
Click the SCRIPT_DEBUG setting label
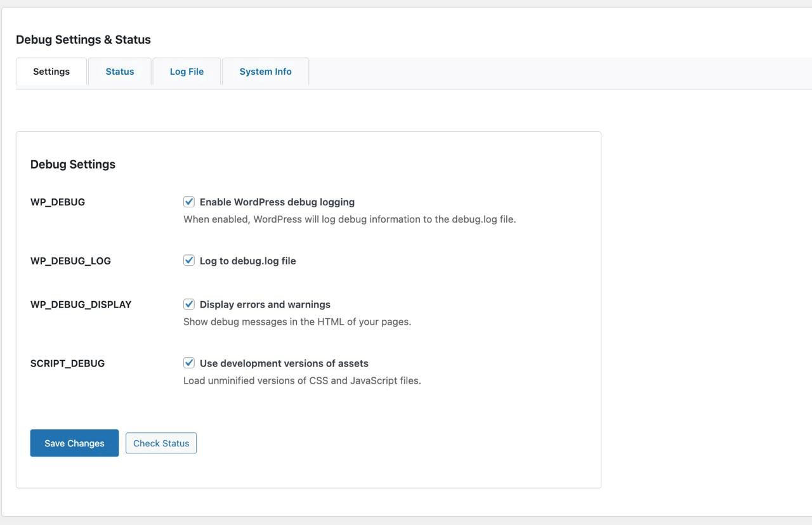(x=67, y=364)
